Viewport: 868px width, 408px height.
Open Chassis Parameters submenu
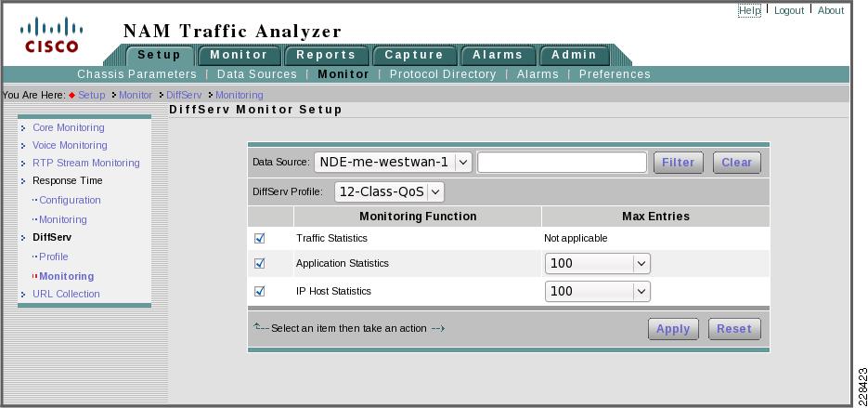pyautogui.click(x=136, y=74)
